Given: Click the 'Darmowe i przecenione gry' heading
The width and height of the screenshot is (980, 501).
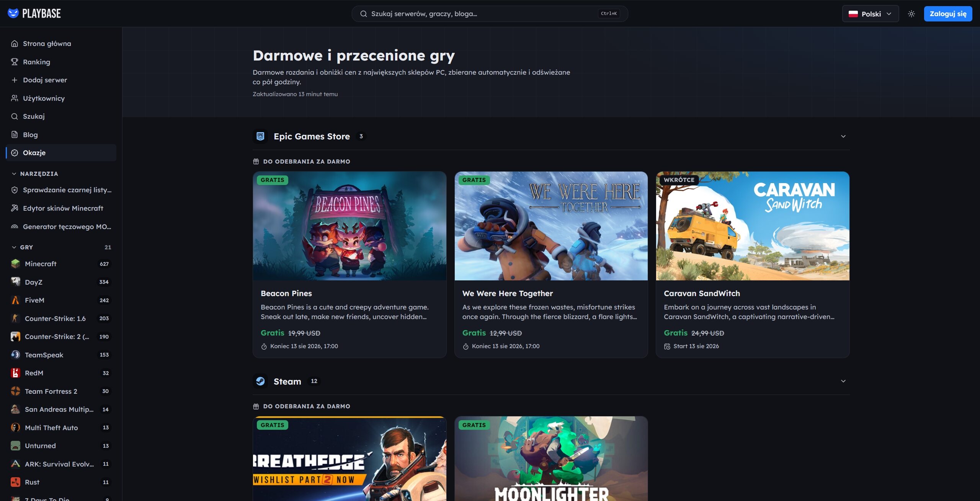Looking at the screenshot, I should [354, 56].
